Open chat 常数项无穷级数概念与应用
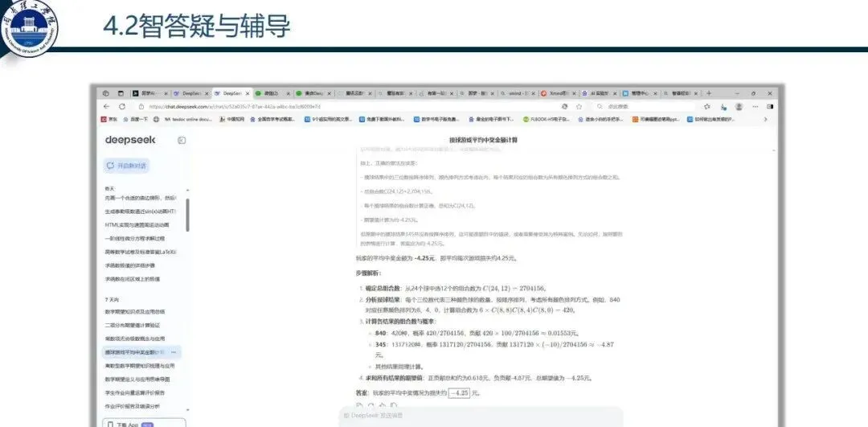The width and height of the screenshot is (868, 427). [134, 339]
